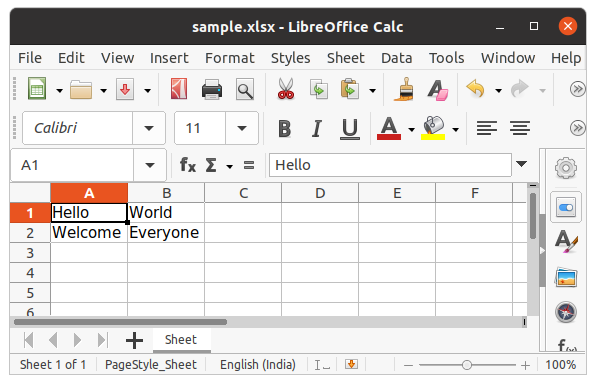Toggle italic formatting
Screen dimensions: 596x384
317,129
